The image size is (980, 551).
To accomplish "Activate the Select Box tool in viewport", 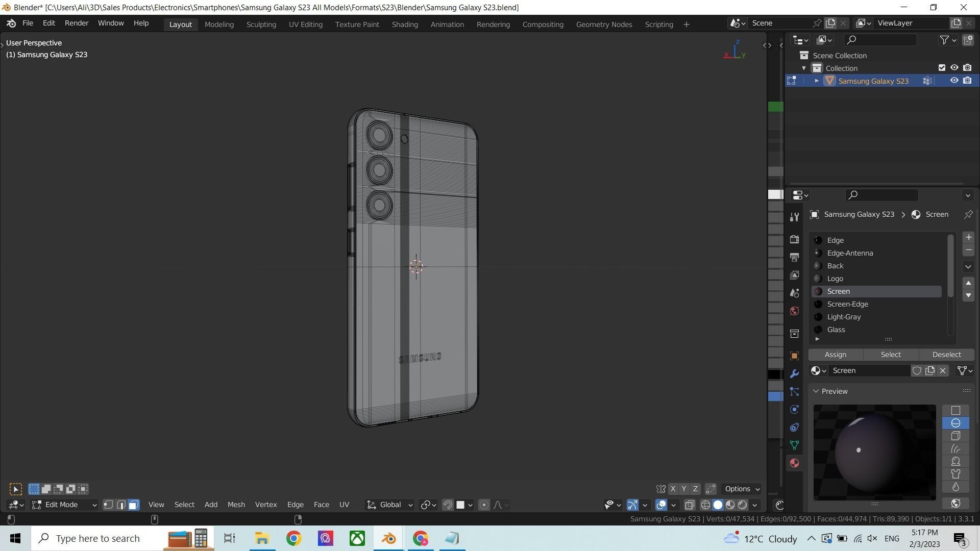I will (16, 489).
